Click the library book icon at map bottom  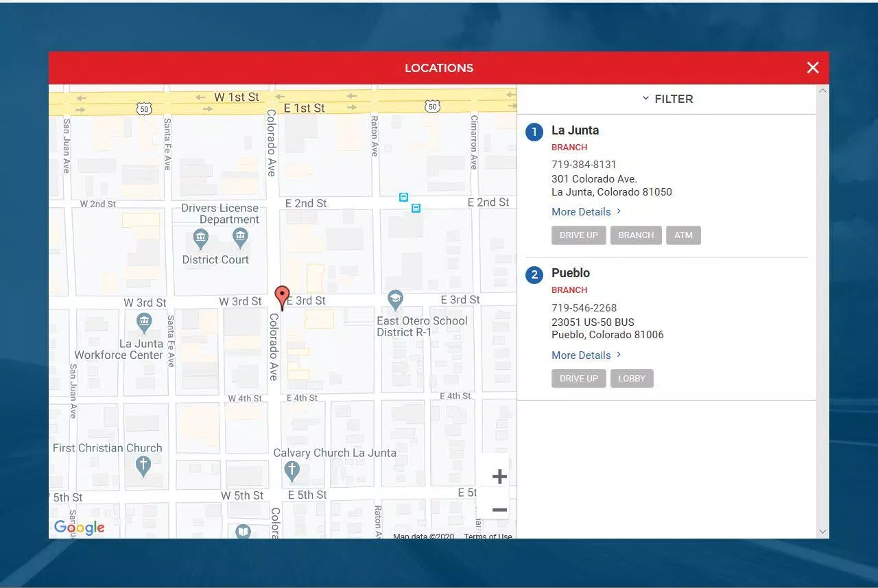click(244, 531)
